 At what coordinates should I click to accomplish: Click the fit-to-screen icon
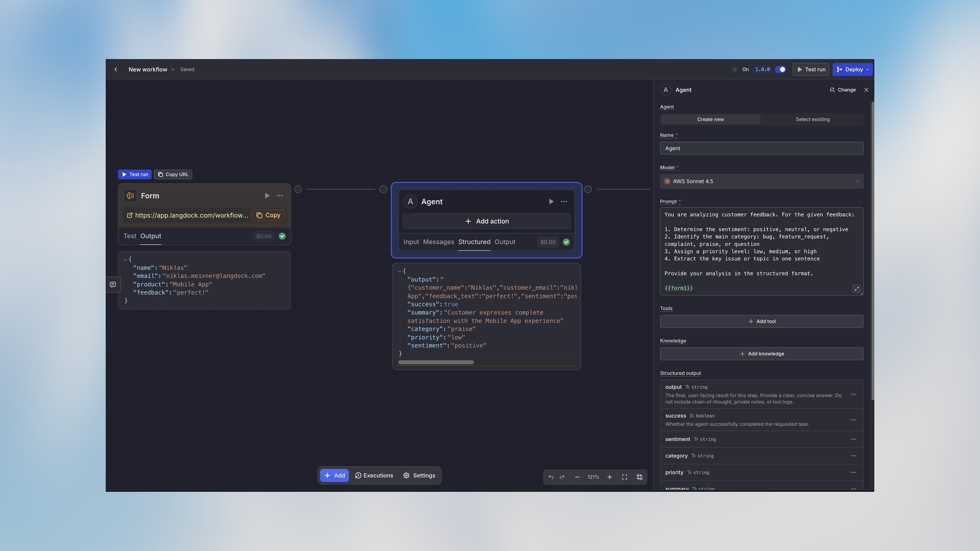(624, 477)
